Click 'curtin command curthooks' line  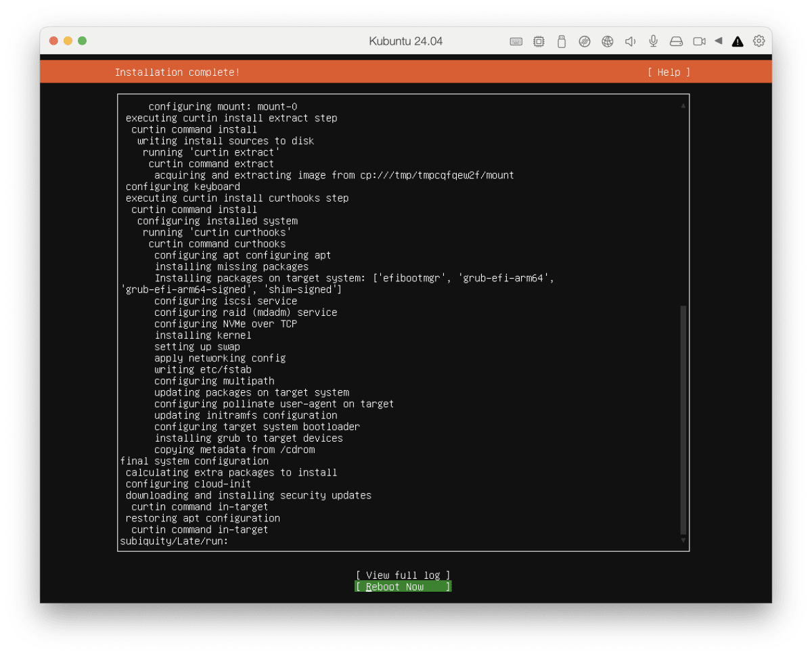click(217, 244)
